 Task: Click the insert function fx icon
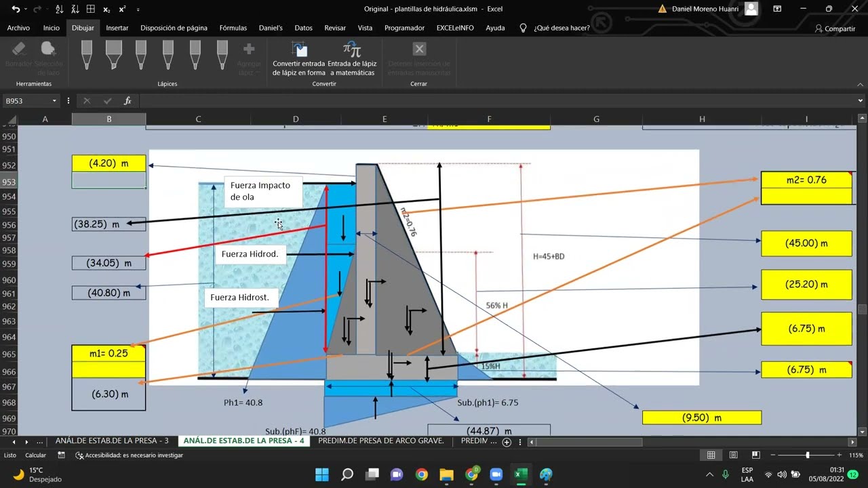[x=127, y=101]
